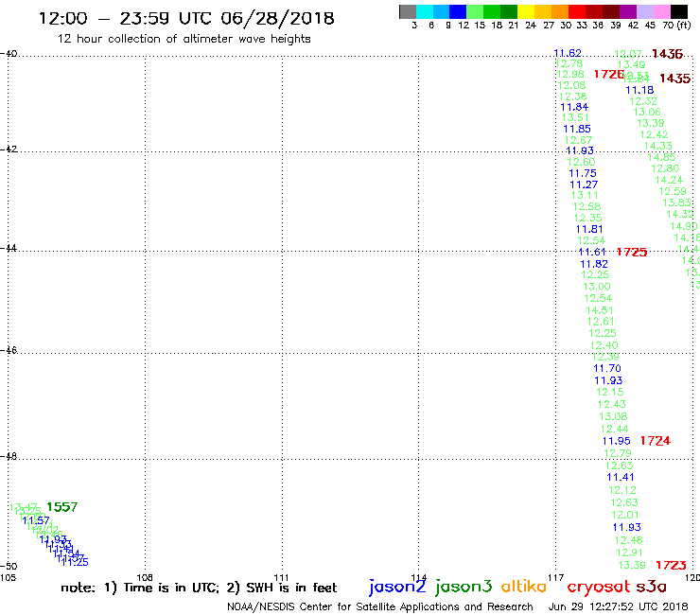Screen dimensions: 700x615
Task: Pick the lavender swatch before 45
Action: tap(644, 11)
